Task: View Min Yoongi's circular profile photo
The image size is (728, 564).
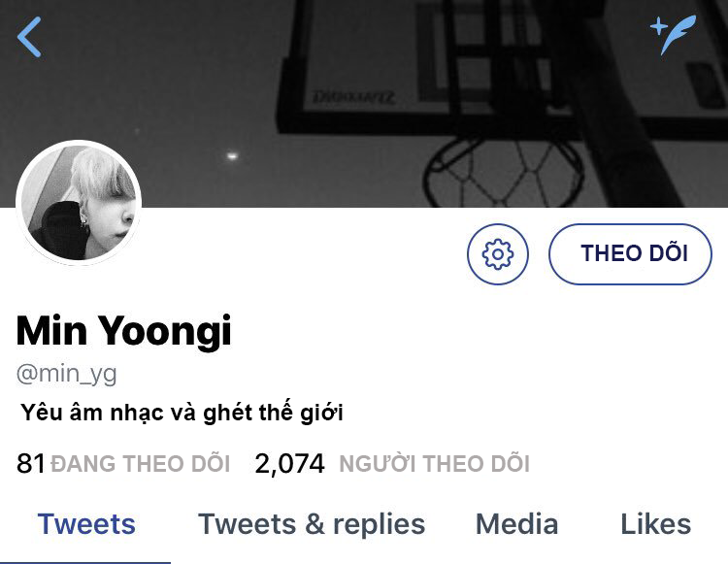Action: (79, 202)
